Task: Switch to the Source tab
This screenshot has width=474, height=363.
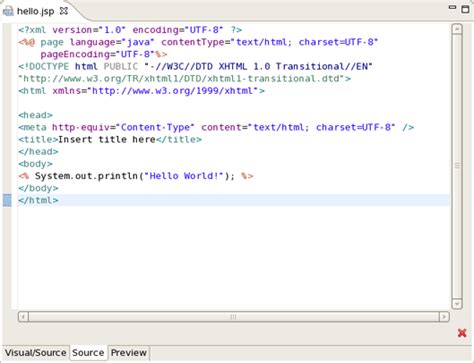Action: 88,353
